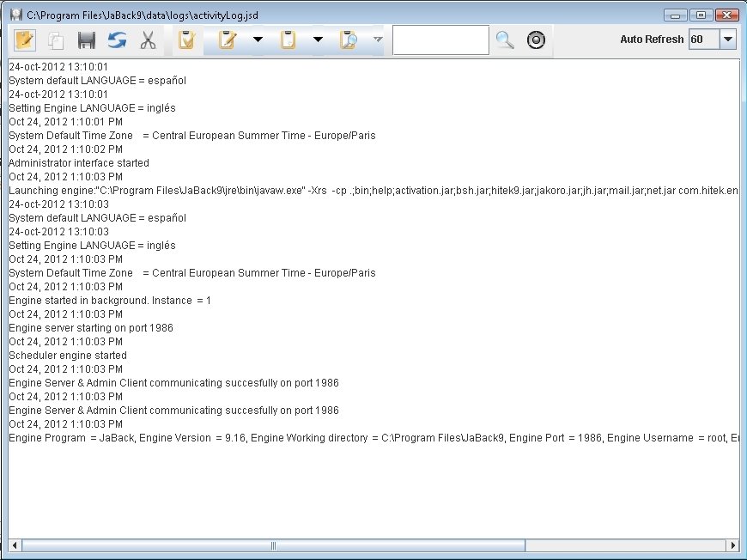Click the search text field in the toolbar
The image size is (747, 560).
[440, 40]
